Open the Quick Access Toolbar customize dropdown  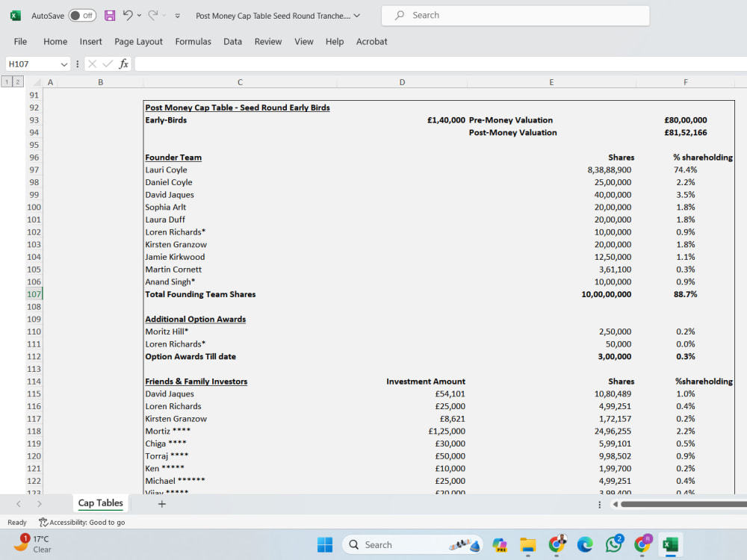coord(177,15)
